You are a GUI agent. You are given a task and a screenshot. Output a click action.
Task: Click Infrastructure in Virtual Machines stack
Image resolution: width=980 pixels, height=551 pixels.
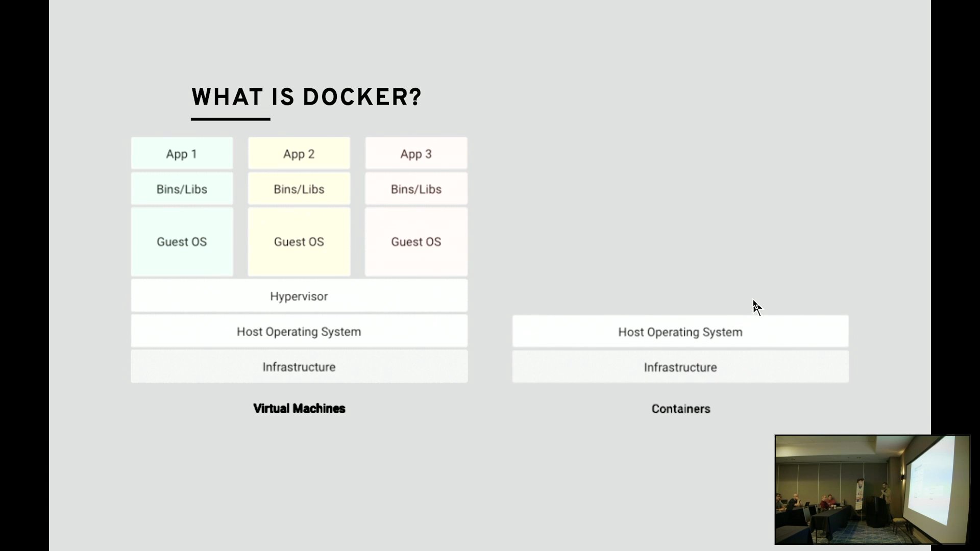pyautogui.click(x=299, y=367)
